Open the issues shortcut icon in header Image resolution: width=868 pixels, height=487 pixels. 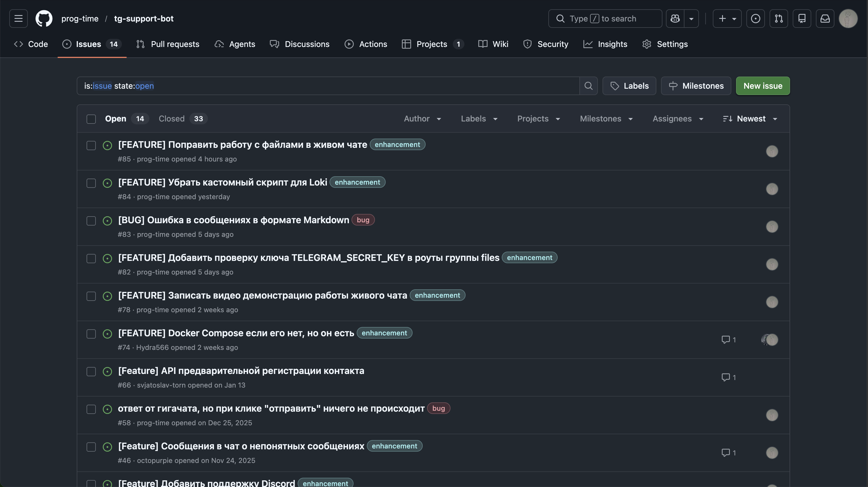pos(755,19)
